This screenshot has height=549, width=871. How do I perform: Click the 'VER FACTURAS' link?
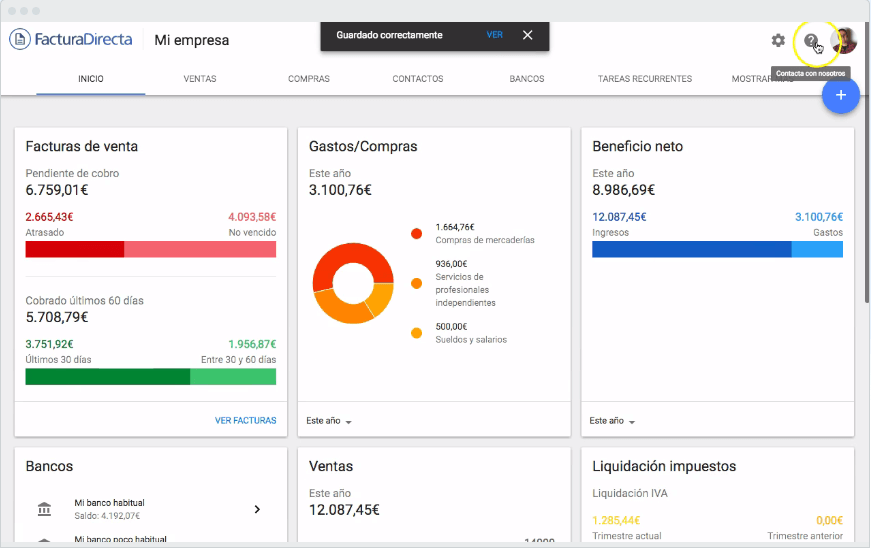245,421
